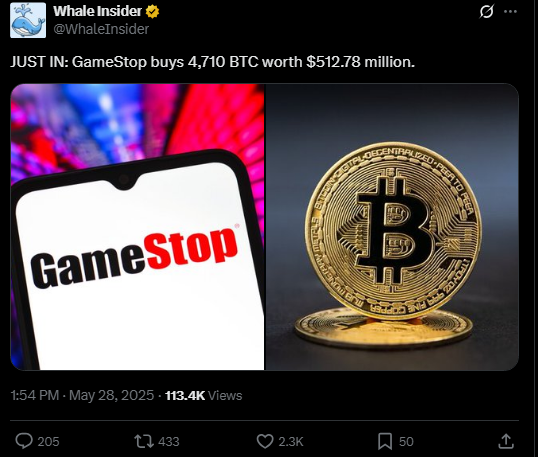Open the 1:54 PM May 28, 2025 timestamp
This screenshot has width=538, height=457.
(x=82, y=395)
